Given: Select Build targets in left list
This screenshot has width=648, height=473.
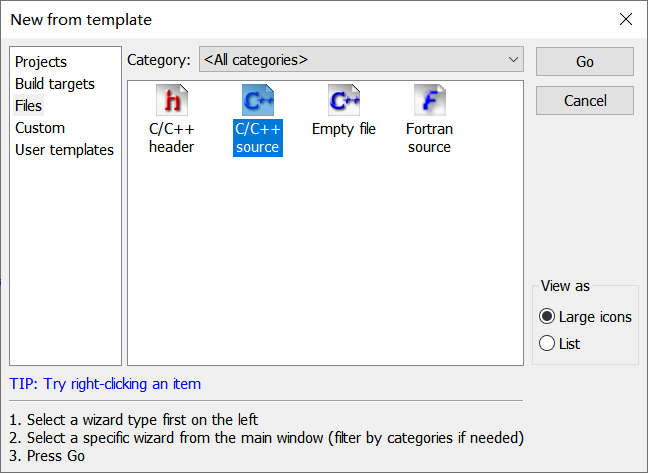Looking at the screenshot, I should pyautogui.click(x=55, y=84).
